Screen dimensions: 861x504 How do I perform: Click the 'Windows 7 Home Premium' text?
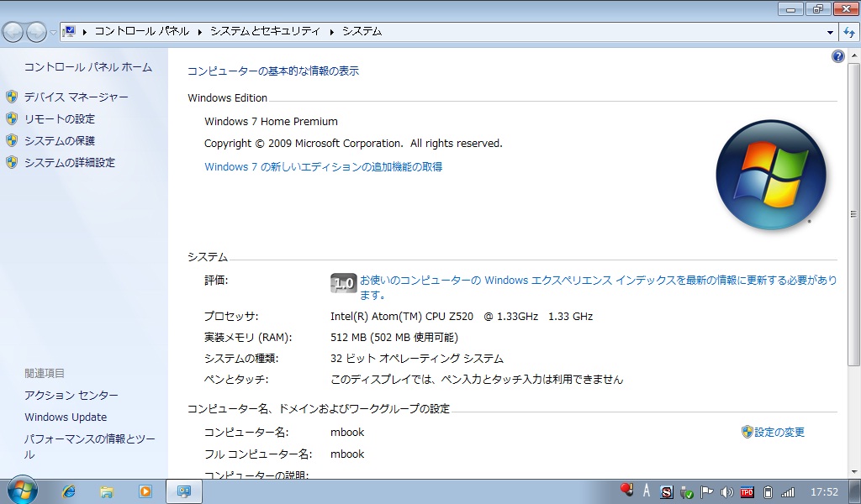[x=272, y=122]
